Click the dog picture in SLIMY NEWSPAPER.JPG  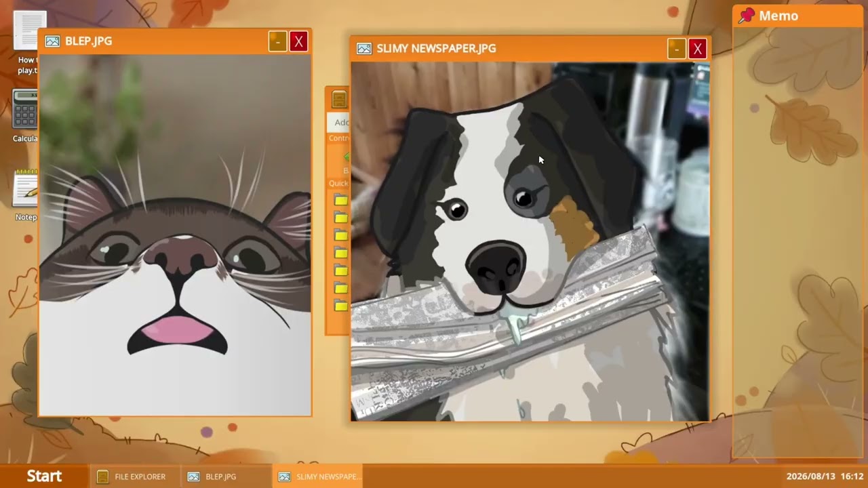click(x=530, y=242)
